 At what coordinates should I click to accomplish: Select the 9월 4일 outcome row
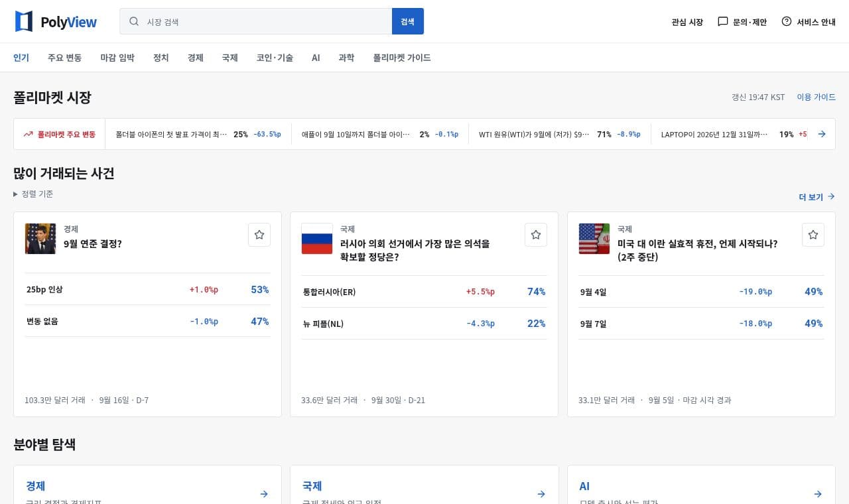(x=702, y=292)
